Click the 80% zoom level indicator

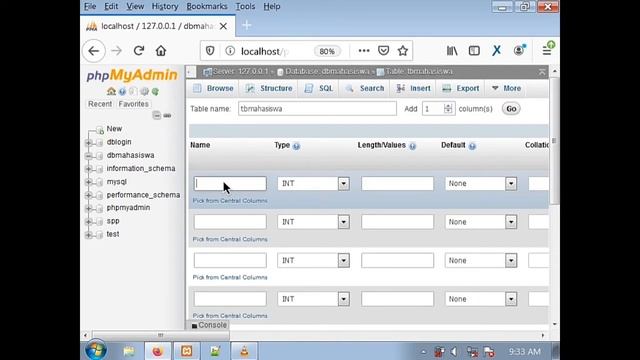[327, 51]
